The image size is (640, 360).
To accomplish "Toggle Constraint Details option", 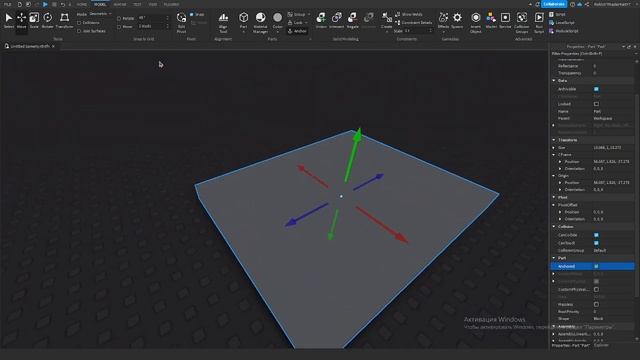I will click(413, 22).
